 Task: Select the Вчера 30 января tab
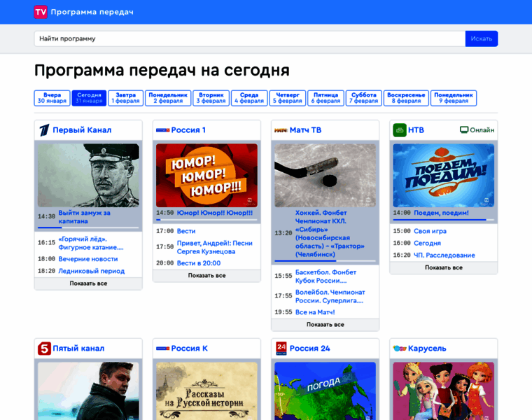click(x=52, y=98)
